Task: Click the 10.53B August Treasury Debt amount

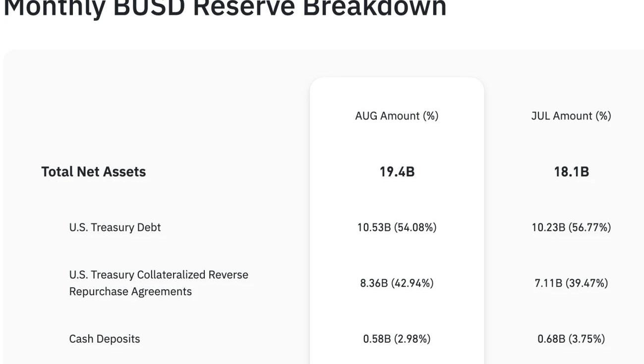Action: pos(374,227)
